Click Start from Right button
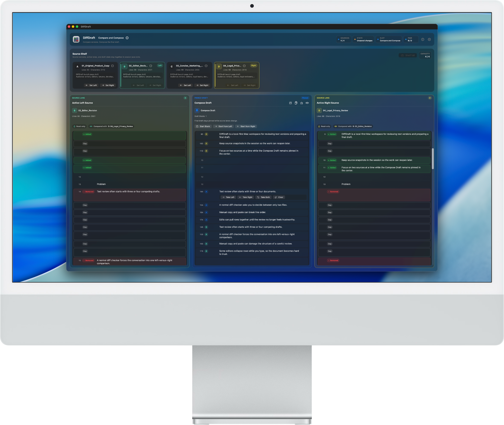The height and width of the screenshot is (425, 504). click(246, 126)
